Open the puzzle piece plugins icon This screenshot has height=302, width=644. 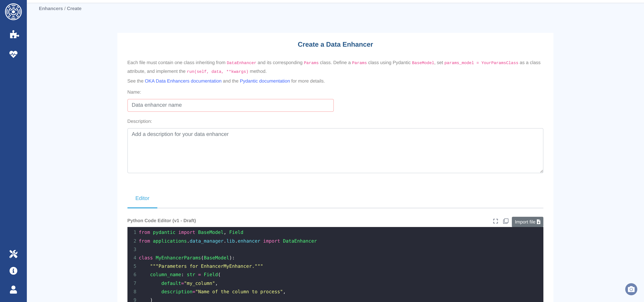click(14, 34)
